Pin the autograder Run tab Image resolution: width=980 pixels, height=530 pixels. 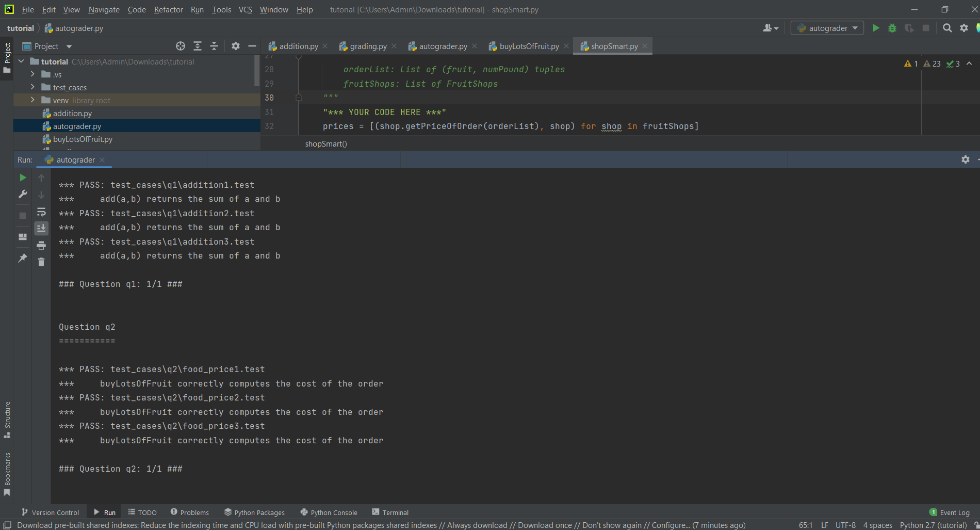coord(23,258)
